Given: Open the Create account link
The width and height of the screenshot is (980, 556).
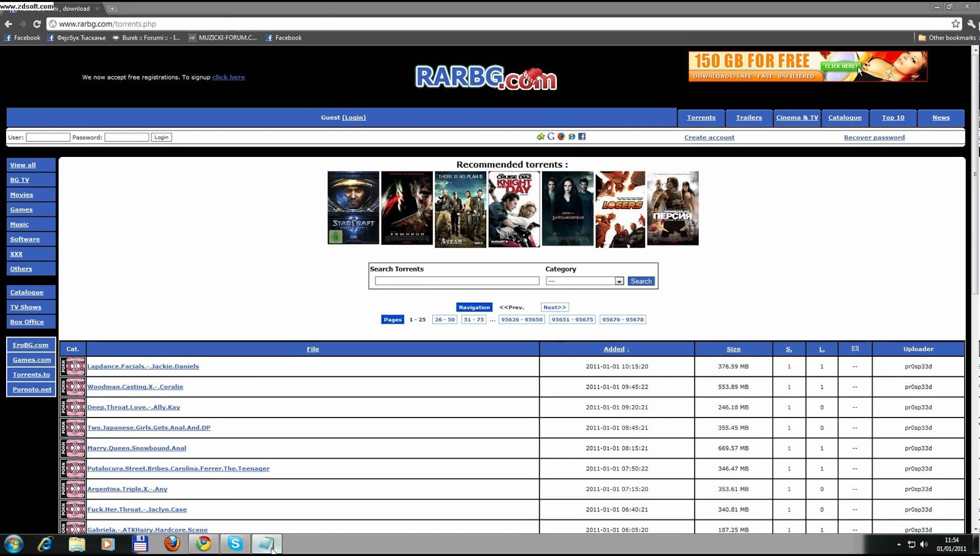Looking at the screenshot, I should (x=709, y=137).
